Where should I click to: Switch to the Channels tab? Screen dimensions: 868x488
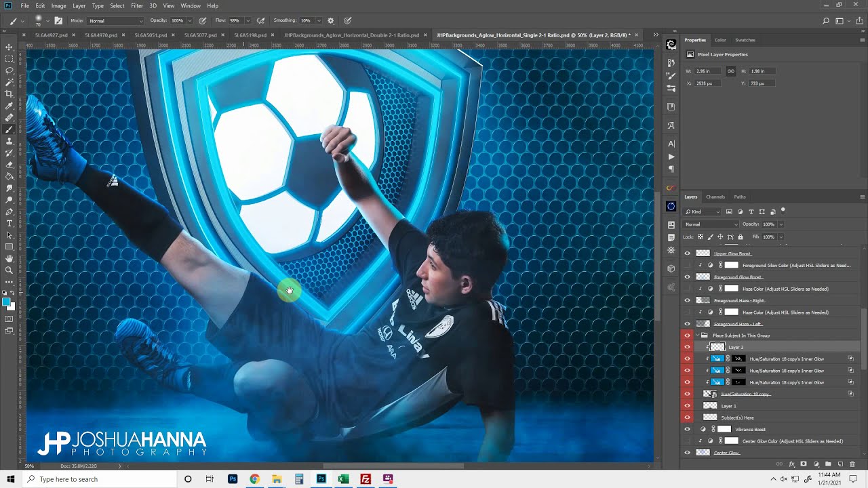click(x=715, y=197)
